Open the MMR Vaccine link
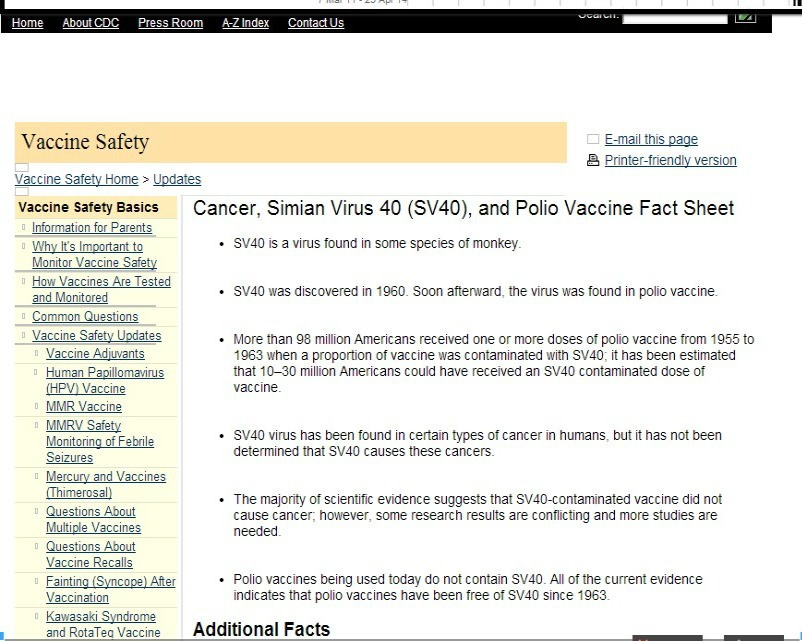The height and width of the screenshot is (641, 802). [84, 407]
